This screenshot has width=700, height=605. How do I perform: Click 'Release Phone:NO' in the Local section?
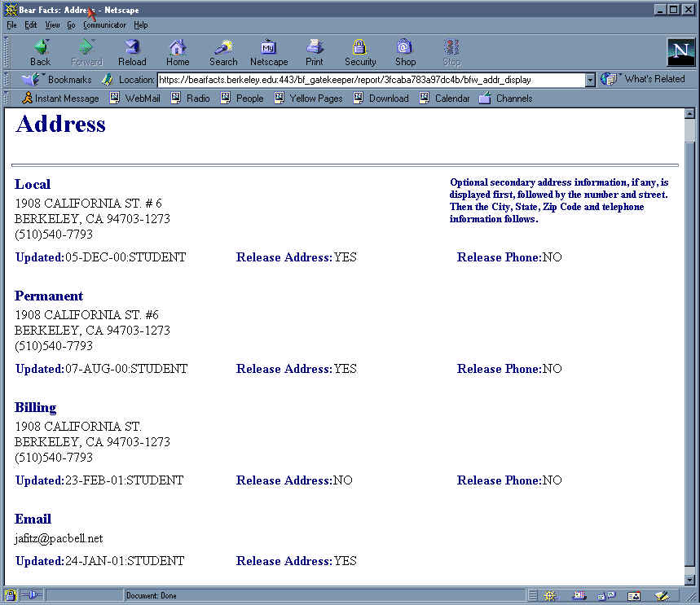point(509,257)
